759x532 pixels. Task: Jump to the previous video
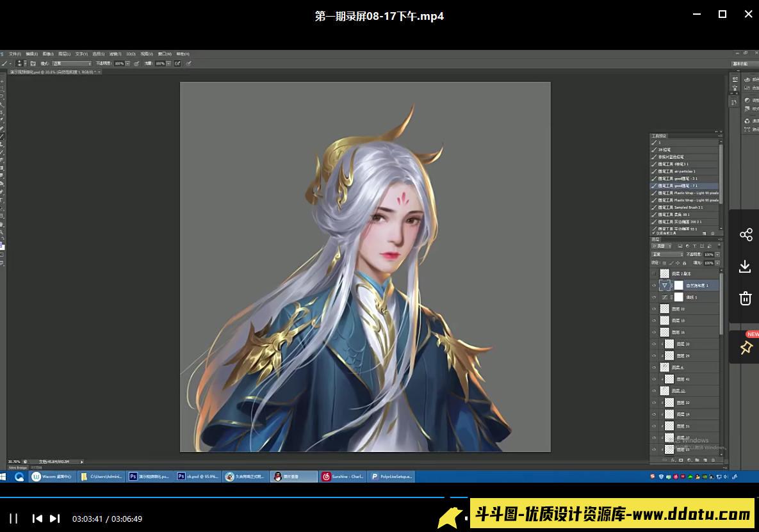click(37, 519)
